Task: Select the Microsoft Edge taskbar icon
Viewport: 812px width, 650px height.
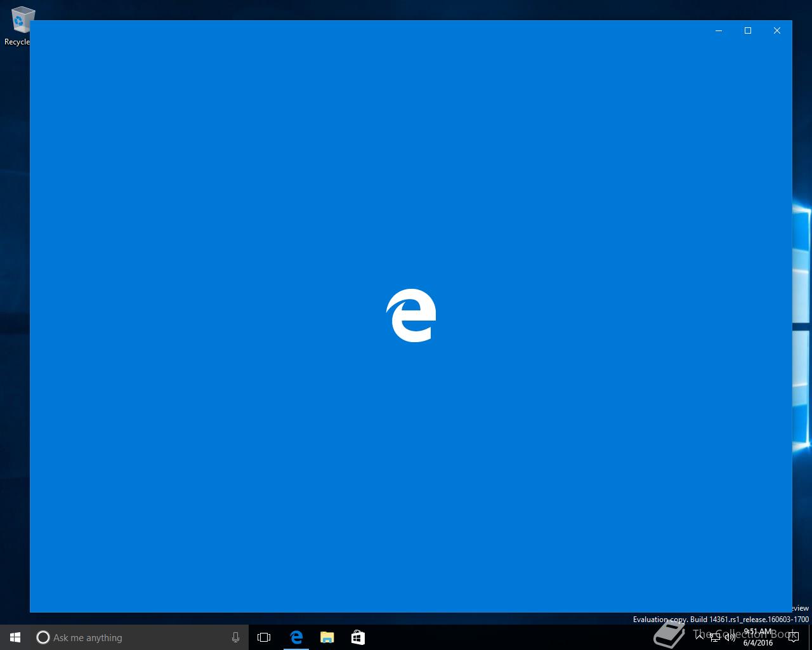Action: coord(296,637)
